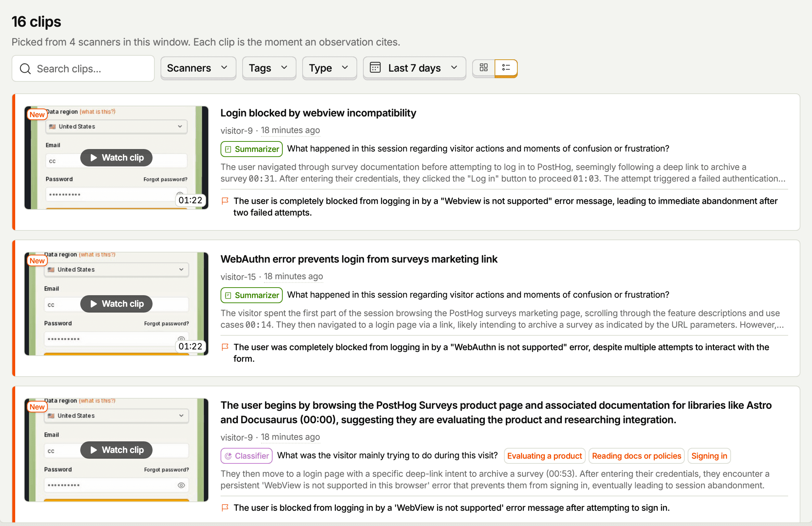Switch to grid view layout
This screenshot has width=812, height=526.
(484, 68)
